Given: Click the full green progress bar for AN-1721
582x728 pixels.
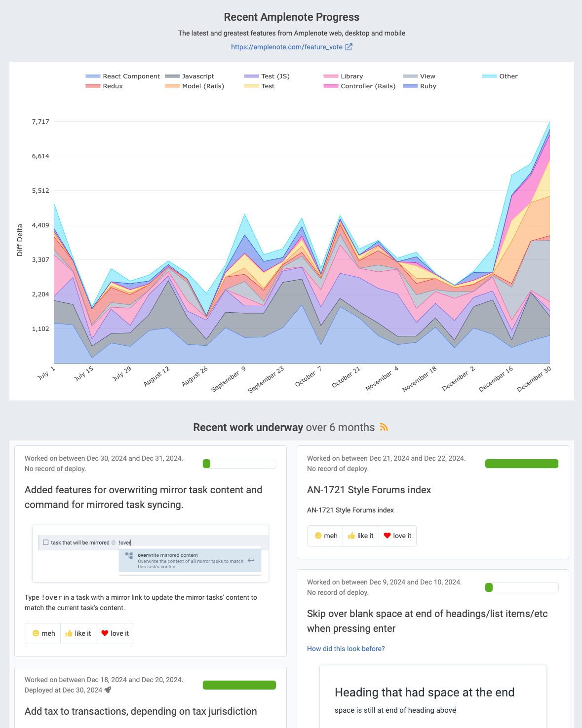Looking at the screenshot, I should coord(521,464).
